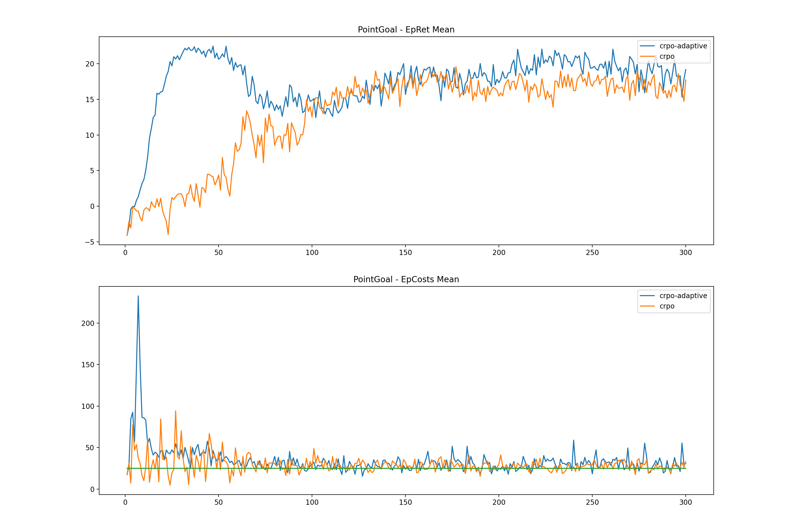The width and height of the screenshot is (793, 532).
Task: Click x-axis label '50' under the EpCosts chart
Action: click(219, 503)
